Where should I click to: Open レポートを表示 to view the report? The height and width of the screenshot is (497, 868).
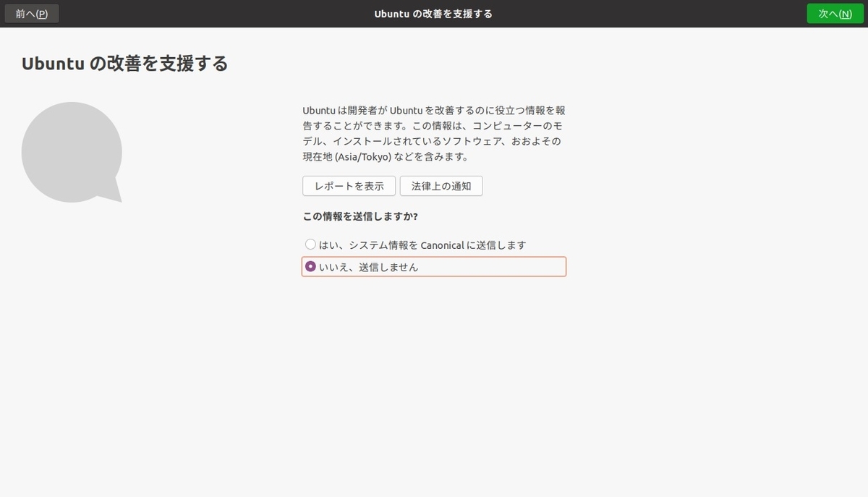[x=349, y=185]
